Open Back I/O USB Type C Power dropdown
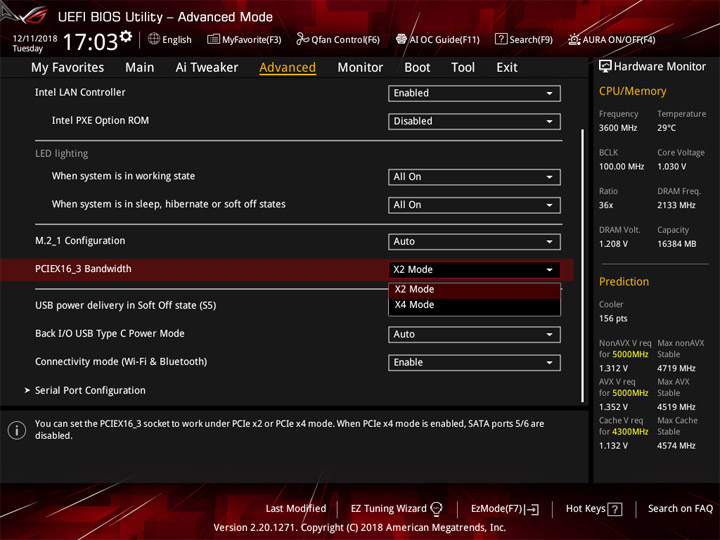This screenshot has height=540, width=720. click(x=474, y=334)
